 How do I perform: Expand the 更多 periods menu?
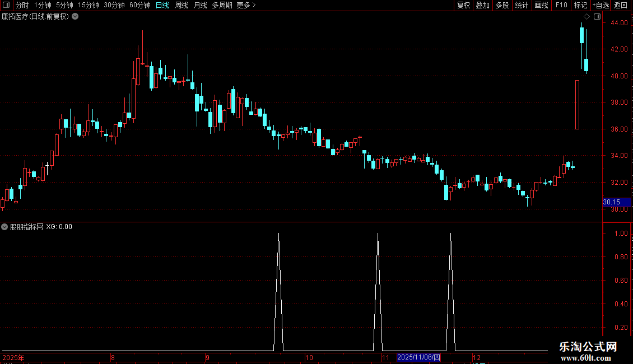[246, 5]
